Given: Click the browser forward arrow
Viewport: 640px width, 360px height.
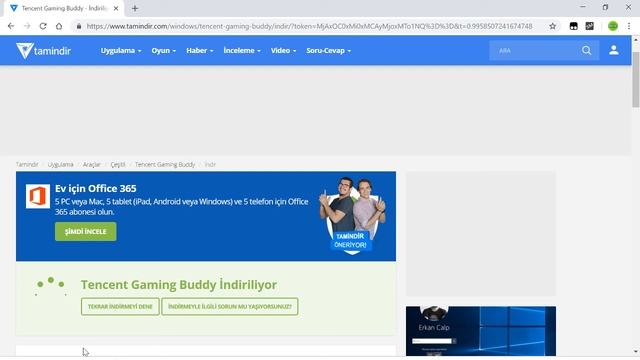Looking at the screenshot, I should (x=27, y=26).
